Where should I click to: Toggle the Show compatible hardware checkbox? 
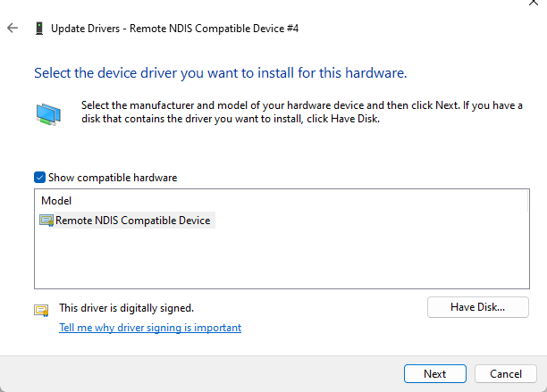pyautogui.click(x=39, y=178)
